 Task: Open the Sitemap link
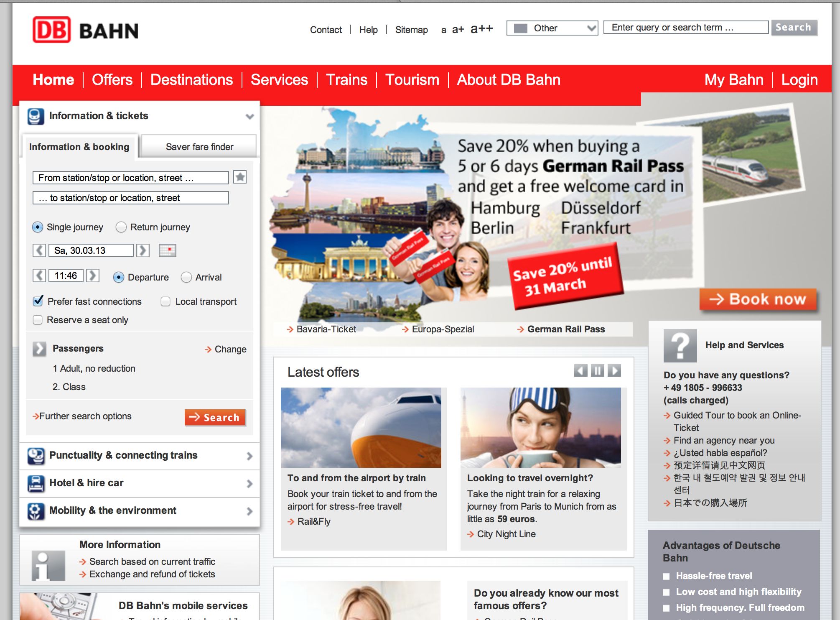[x=412, y=30]
